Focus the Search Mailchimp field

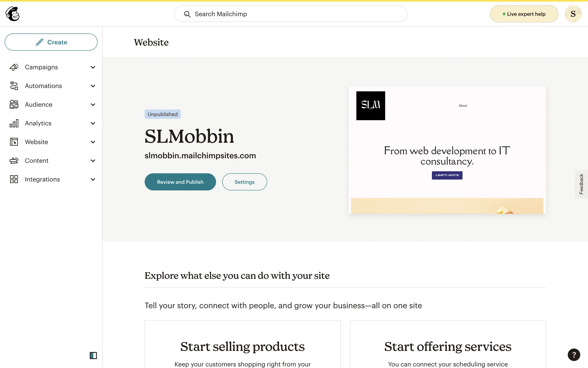(291, 14)
